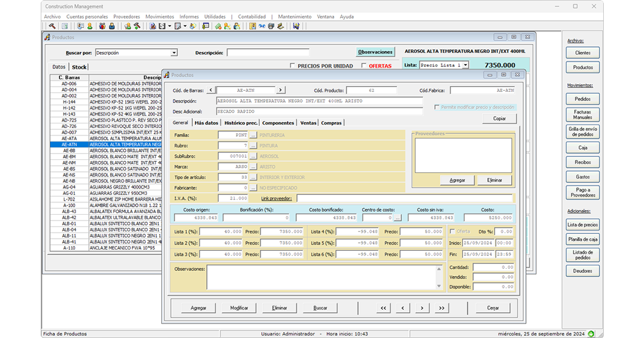Click the 'Link proveedor:' link

point(277,198)
